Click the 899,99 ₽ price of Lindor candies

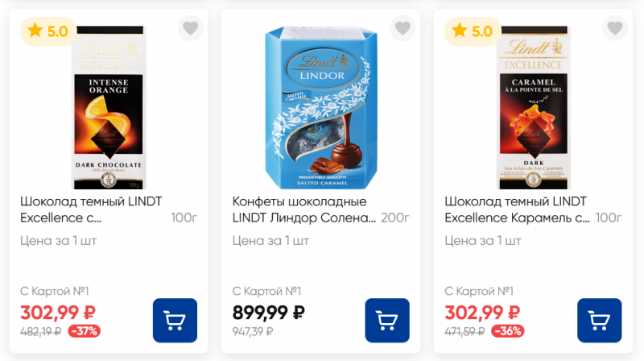[269, 313]
